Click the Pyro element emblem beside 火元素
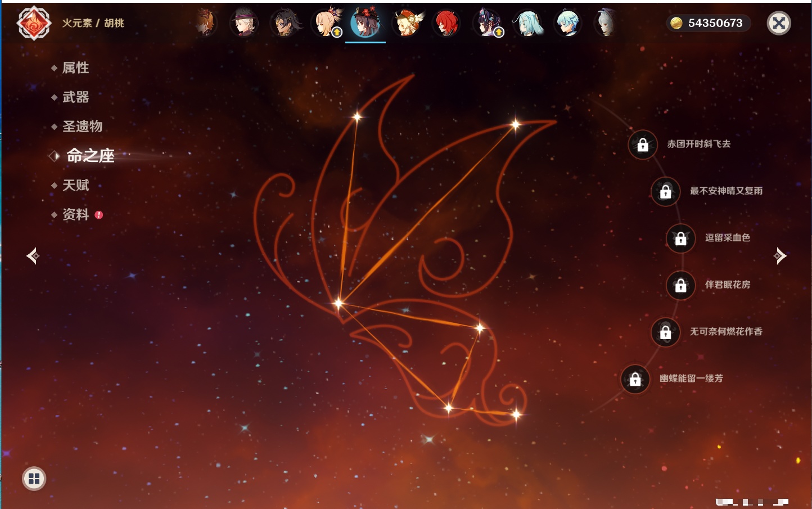 pos(34,23)
